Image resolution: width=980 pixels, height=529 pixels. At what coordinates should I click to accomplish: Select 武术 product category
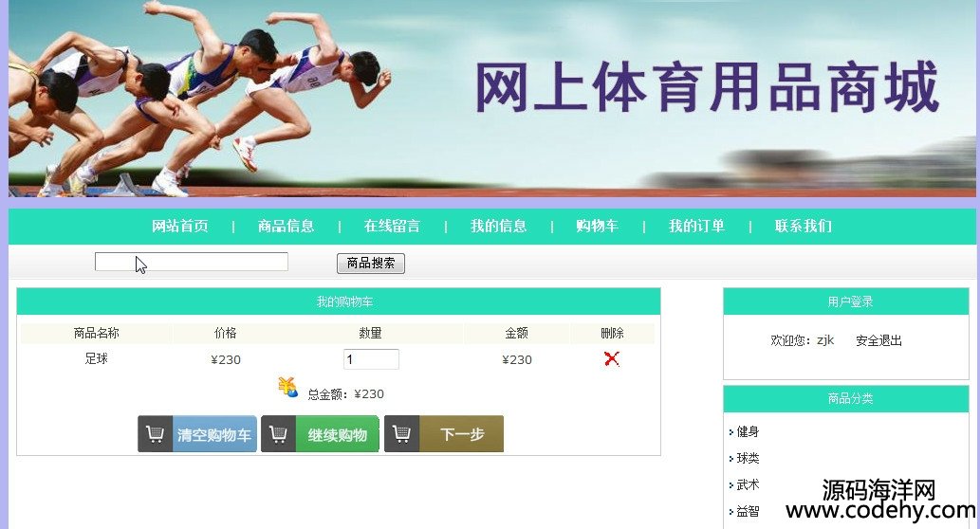[748, 484]
